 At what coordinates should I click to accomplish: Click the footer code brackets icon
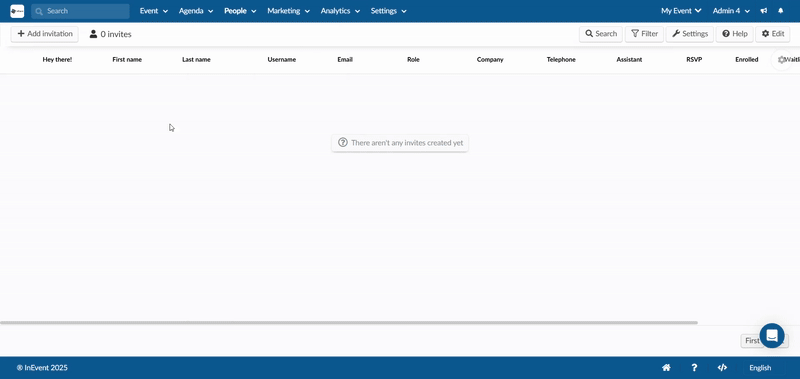[x=722, y=368]
